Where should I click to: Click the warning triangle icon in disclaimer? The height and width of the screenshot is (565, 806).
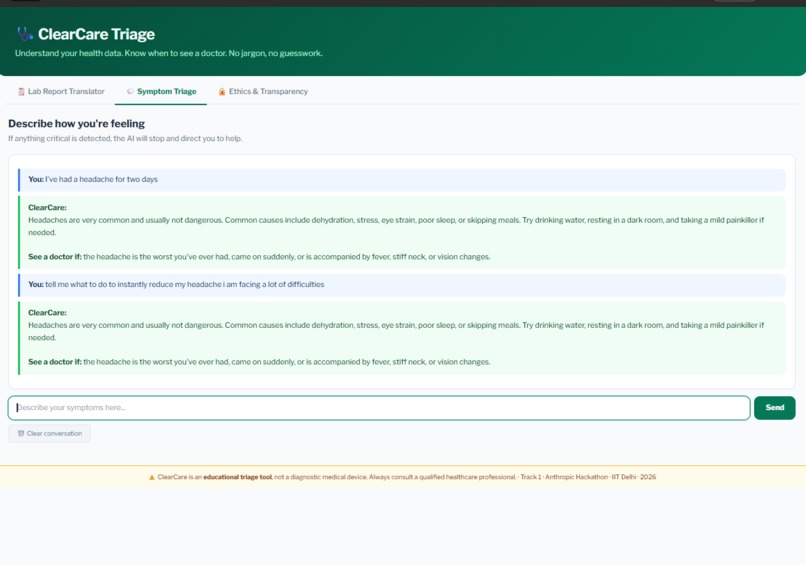pyautogui.click(x=152, y=477)
